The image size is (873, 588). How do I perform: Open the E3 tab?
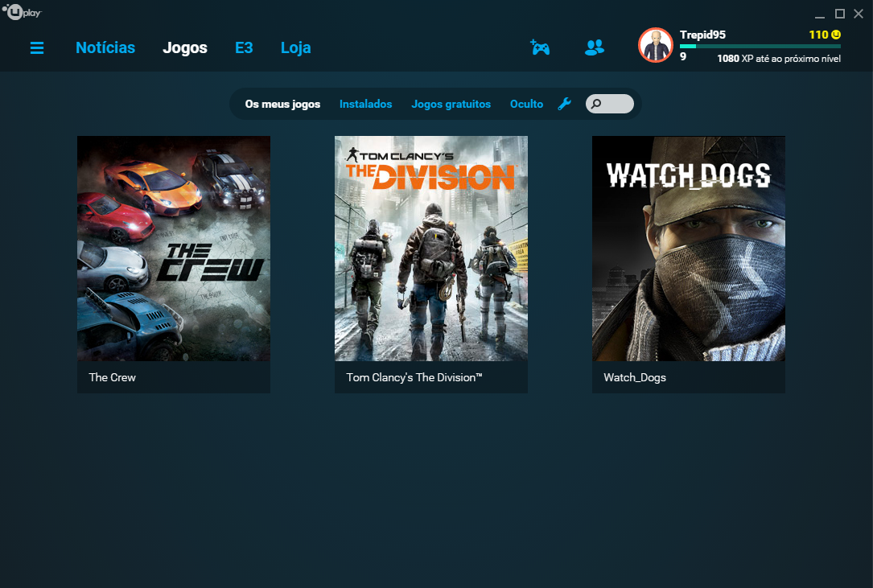244,48
